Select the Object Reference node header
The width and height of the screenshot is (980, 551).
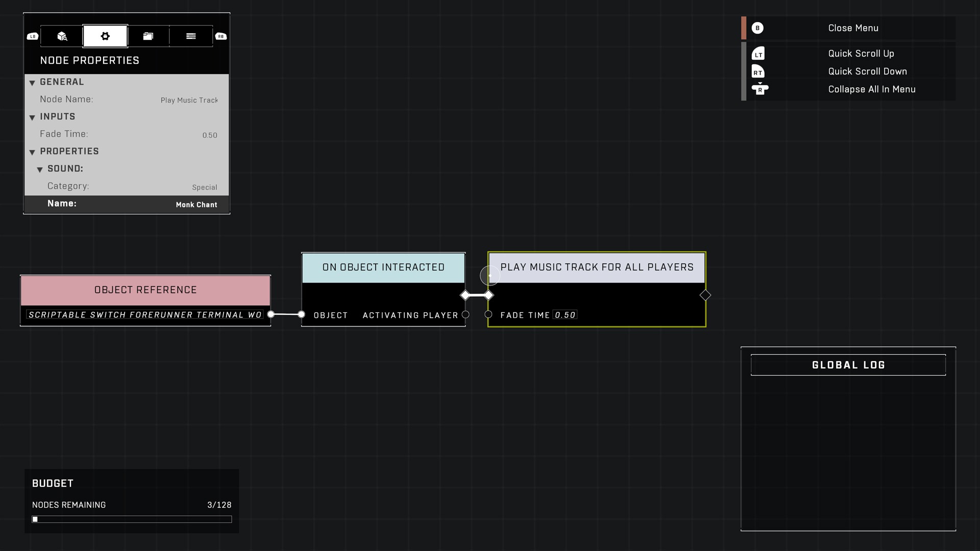pyautogui.click(x=145, y=290)
